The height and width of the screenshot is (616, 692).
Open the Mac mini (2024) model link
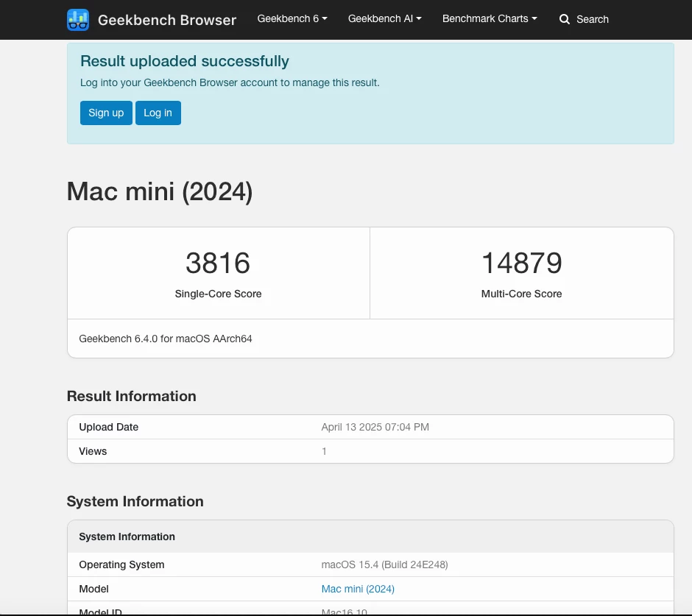(358, 589)
